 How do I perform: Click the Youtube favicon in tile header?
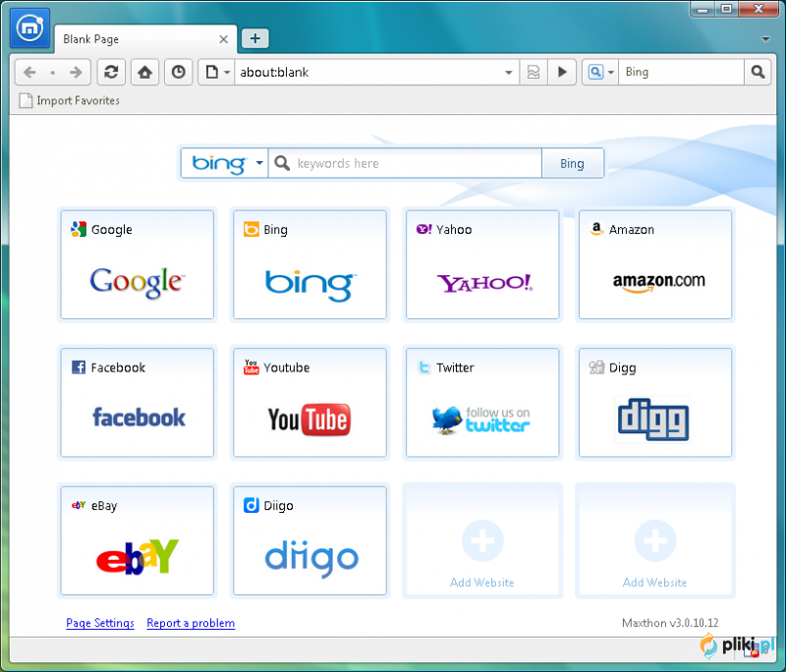pyautogui.click(x=251, y=367)
